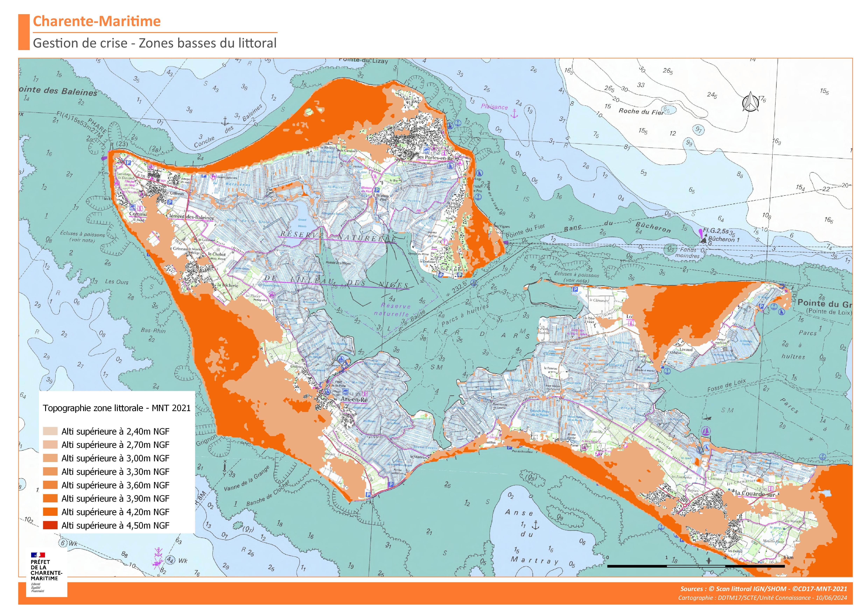Click the crossed-anchor magenta symbol above diver

[x=158, y=552]
